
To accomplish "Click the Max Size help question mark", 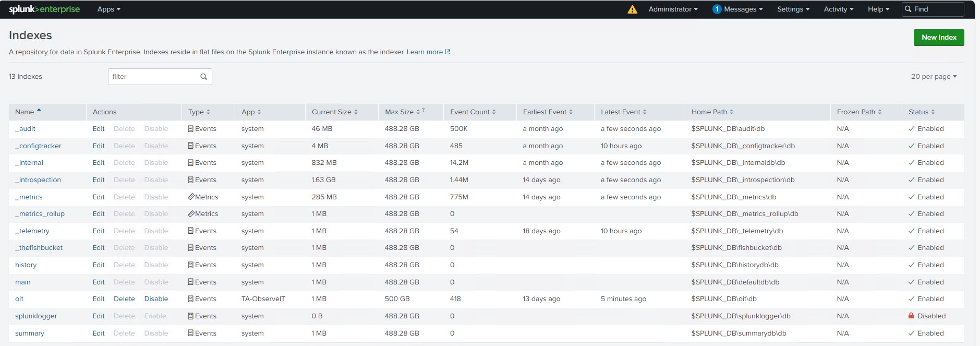I will [x=423, y=110].
